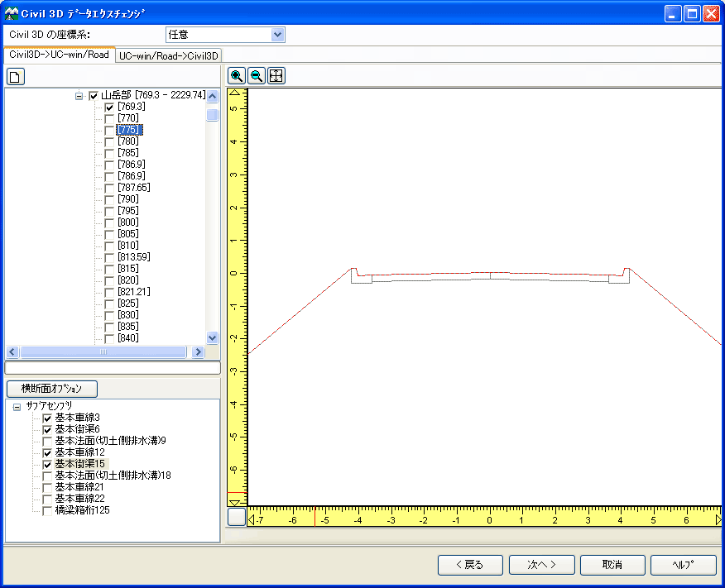Click the 次へ (Next) button
The height and width of the screenshot is (588, 725).
[x=541, y=565]
